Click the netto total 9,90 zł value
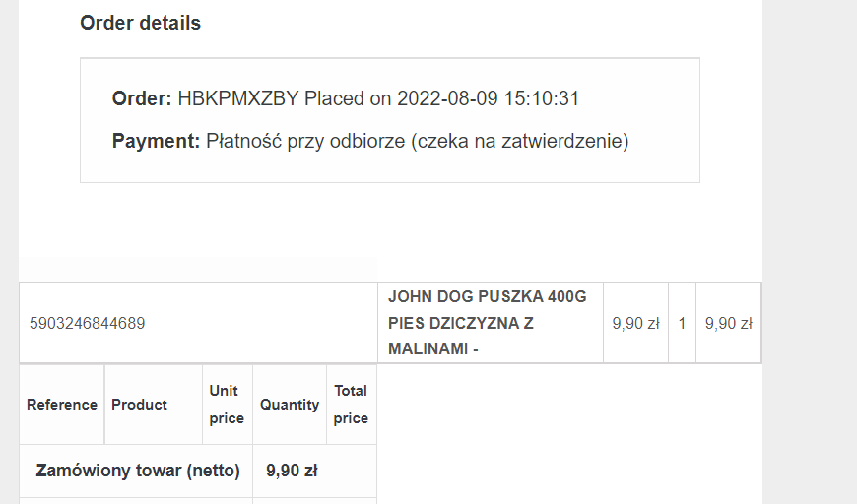This screenshot has height=504, width=857. [x=292, y=471]
